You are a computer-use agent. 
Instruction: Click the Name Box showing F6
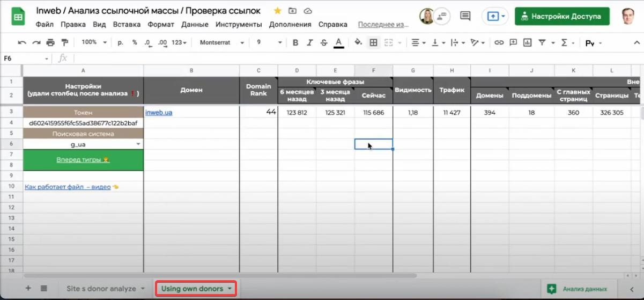coord(26,58)
